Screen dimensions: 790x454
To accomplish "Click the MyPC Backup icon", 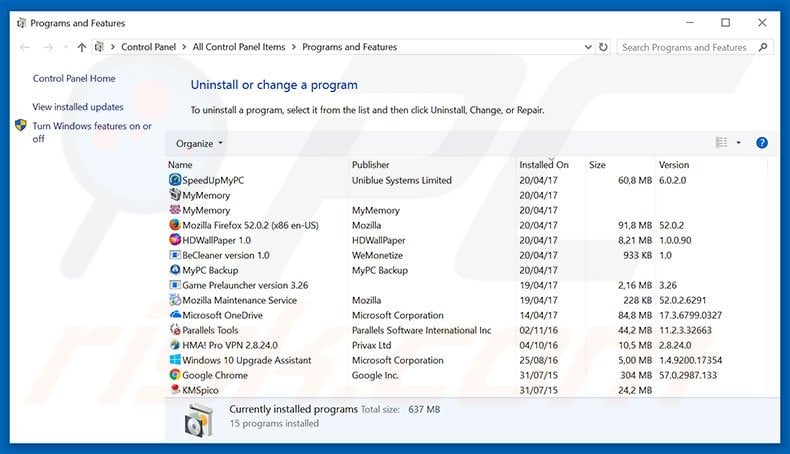I will [x=175, y=270].
